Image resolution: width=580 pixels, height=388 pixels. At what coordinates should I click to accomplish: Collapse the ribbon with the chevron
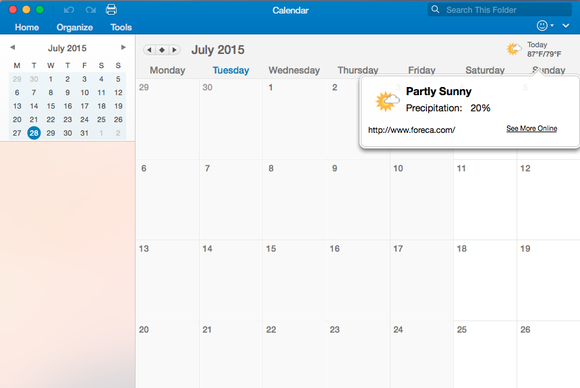click(566, 26)
